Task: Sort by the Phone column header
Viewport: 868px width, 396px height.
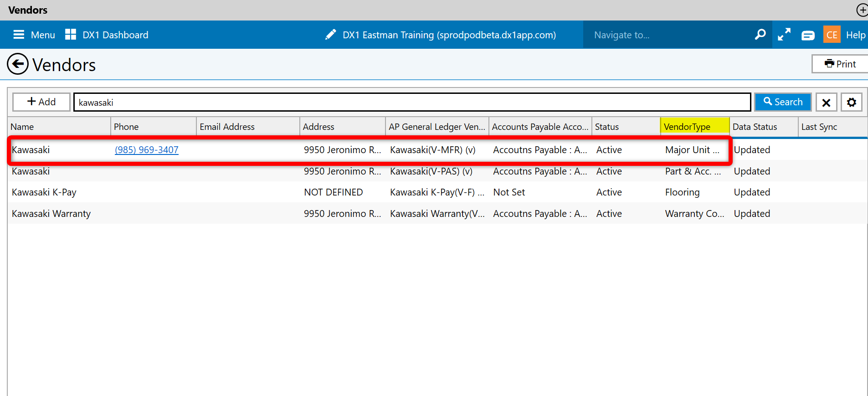Action: coord(154,127)
